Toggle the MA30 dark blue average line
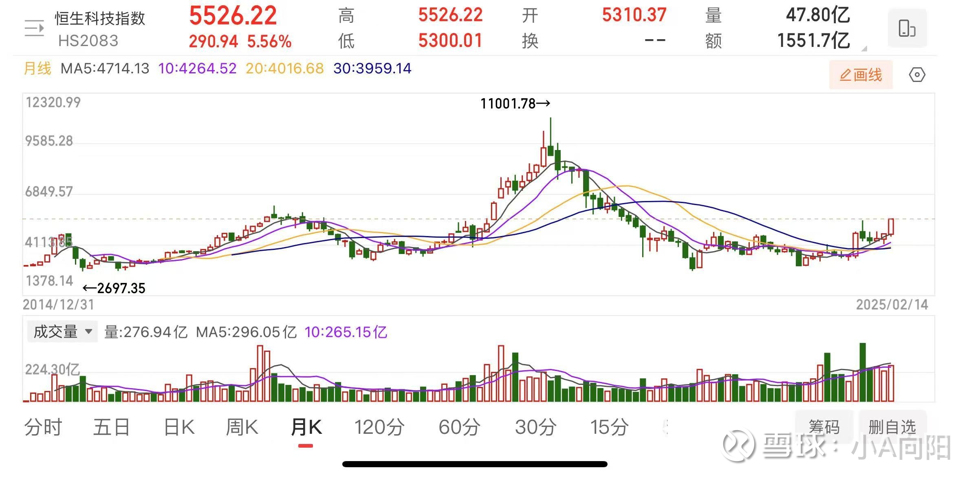Viewport: 980px width, 477px height. coord(372,69)
